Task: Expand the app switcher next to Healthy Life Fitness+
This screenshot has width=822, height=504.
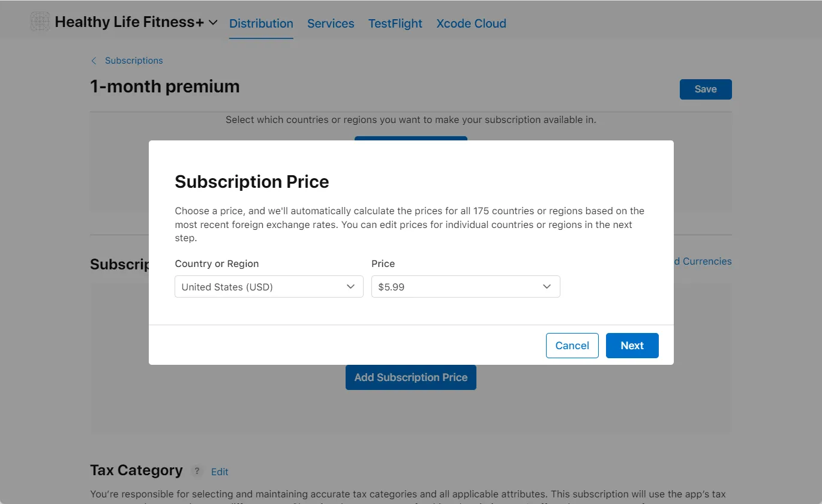Action: [213, 22]
